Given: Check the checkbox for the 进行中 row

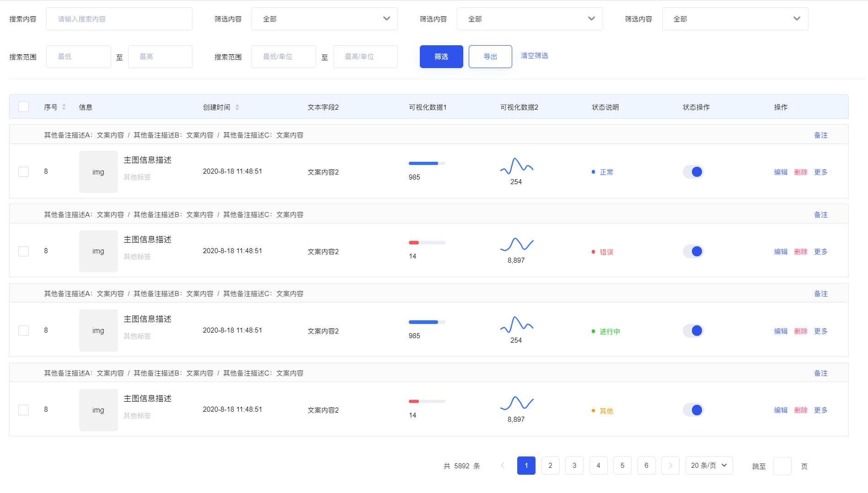Looking at the screenshot, I should tap(23, 330).
